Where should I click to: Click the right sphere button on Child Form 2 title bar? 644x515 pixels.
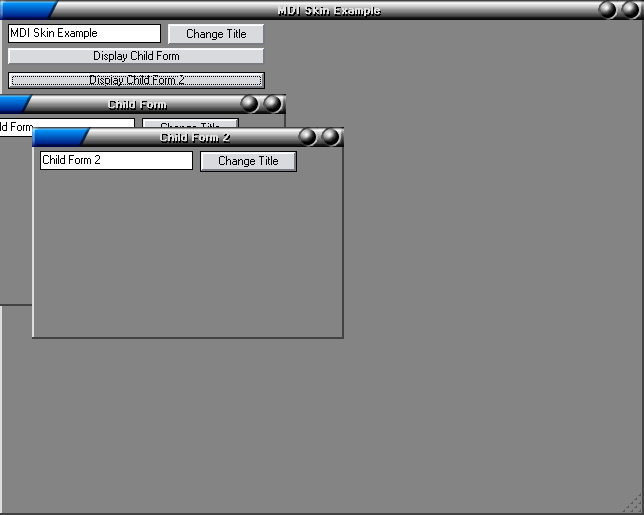tap(331, 137)
